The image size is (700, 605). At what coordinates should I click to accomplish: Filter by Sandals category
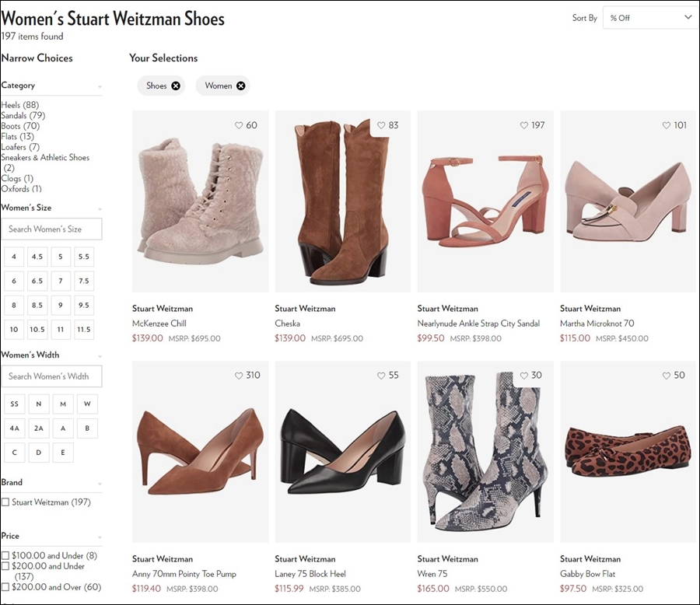click(23, 115)
